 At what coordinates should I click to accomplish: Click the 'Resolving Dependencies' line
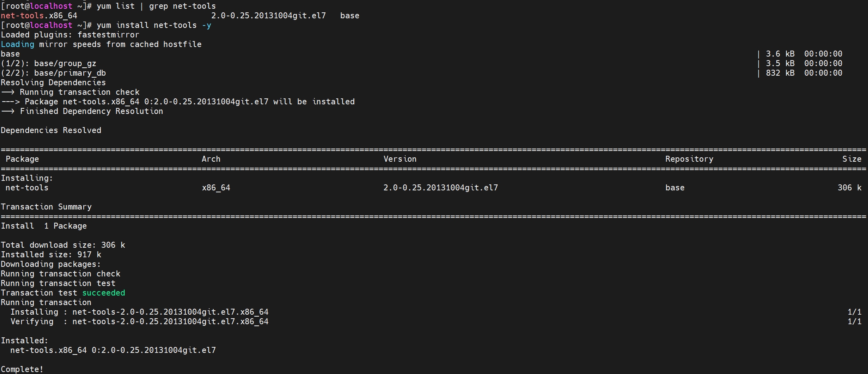click(x=53, y=82)
